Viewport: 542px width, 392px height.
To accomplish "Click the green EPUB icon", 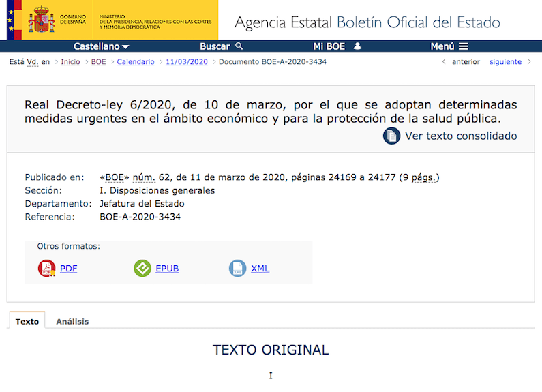I will (x=142, y=268).
